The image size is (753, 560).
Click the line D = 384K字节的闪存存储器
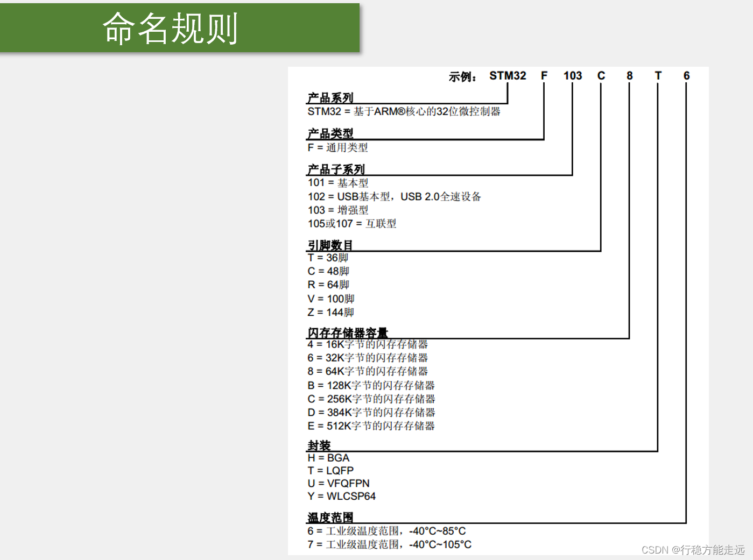[371, 412]
